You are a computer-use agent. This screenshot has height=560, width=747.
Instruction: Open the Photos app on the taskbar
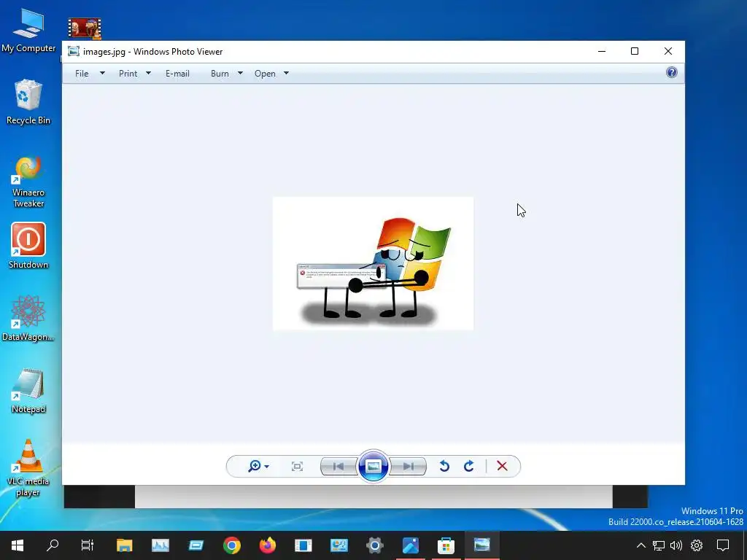coord(410,545)
